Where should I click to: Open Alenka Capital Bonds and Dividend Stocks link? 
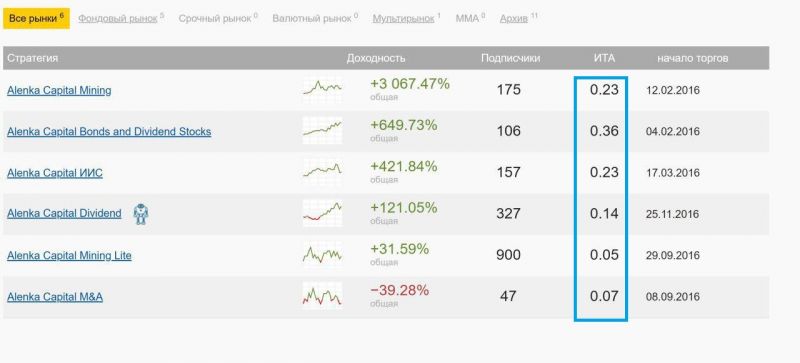click(109, 132)
